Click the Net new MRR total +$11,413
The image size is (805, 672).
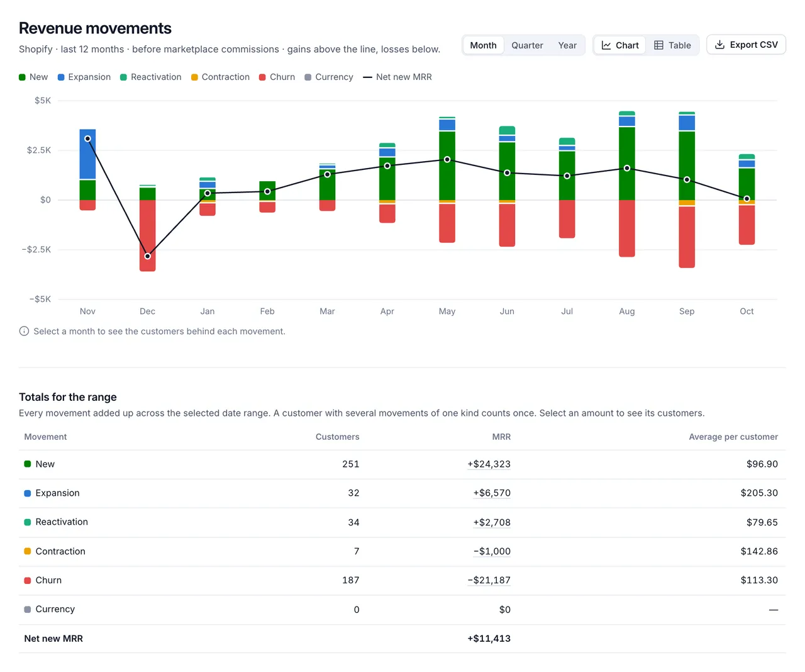(489, 639)
